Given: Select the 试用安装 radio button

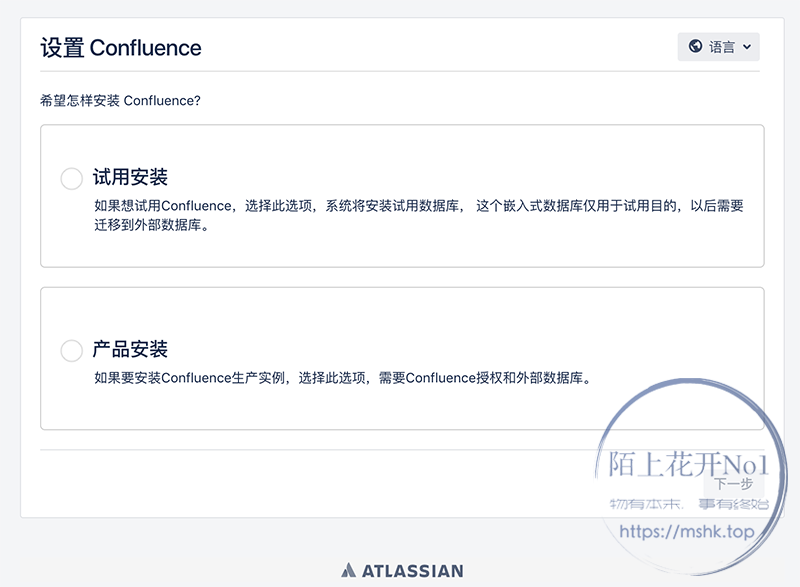Looking at the screenshot, I should point(71,178).
